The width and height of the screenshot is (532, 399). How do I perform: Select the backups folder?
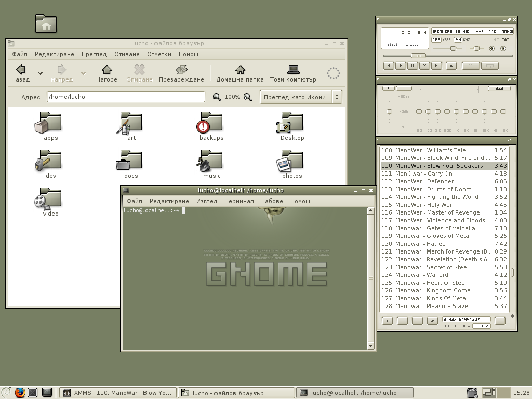(x=211, y=126)
